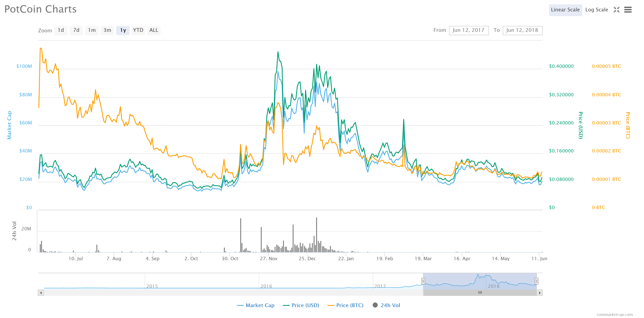Click the 20M volume axis label
The width and height of the screenshot is (644, 318).
(26, 229)
